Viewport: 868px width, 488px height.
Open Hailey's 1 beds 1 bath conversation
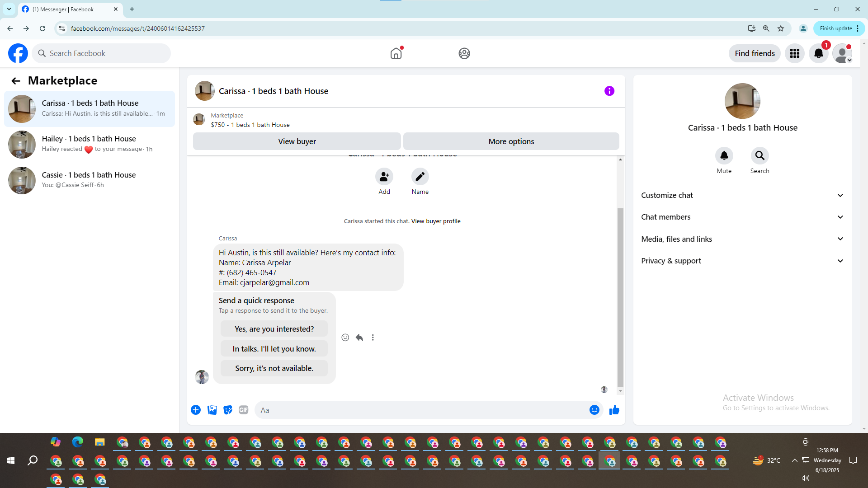click(x=89, y=144)
